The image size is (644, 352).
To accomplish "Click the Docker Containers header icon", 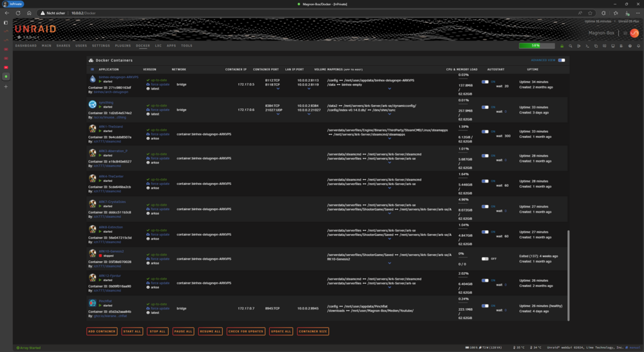I will pos(91,61).
